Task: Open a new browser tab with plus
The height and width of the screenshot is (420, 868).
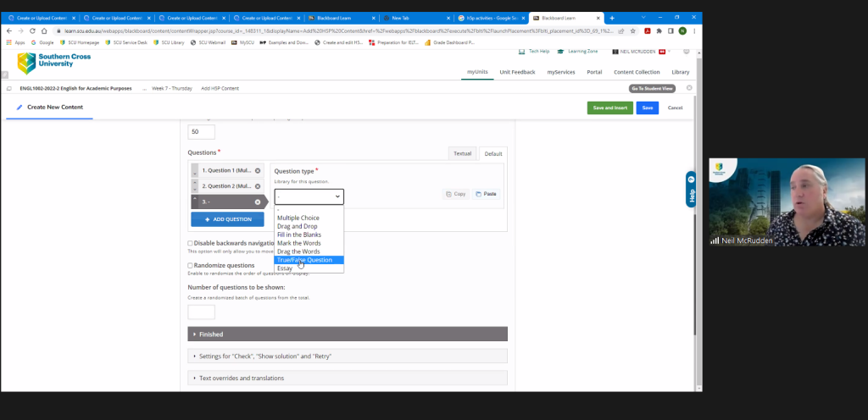Action: (x=612, y=19)
